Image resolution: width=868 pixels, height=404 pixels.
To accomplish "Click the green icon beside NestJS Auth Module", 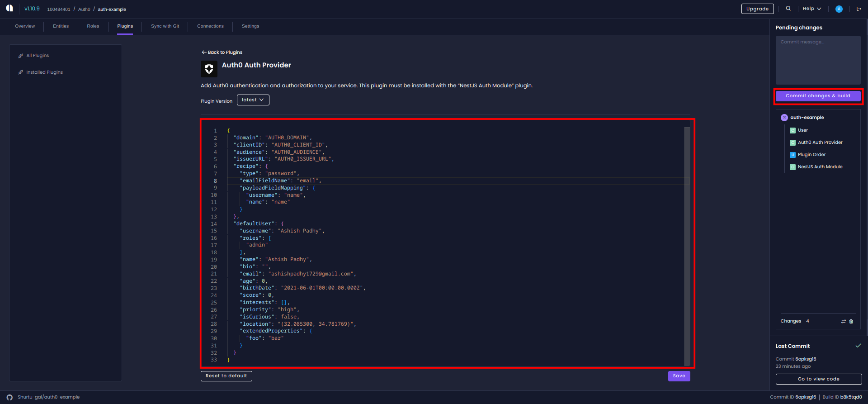I will point(793,167).
